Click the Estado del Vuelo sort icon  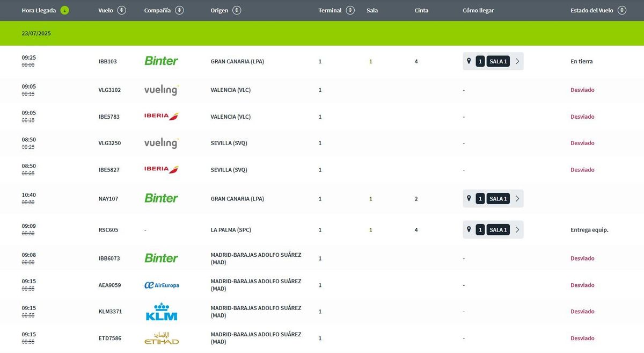click(622, 10)
